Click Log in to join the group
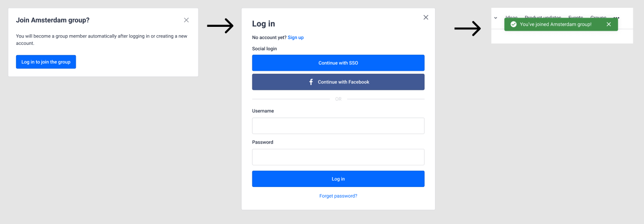644x224 pixels. tap(46, 62)
